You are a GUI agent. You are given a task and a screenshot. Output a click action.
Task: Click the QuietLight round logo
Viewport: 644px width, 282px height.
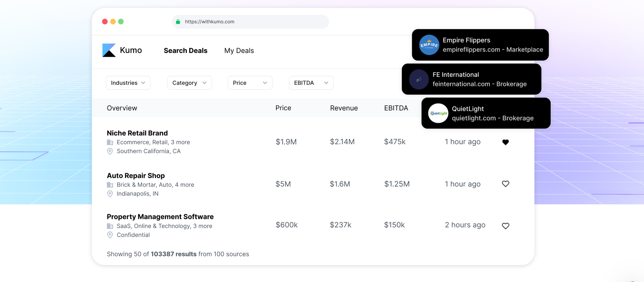point(438,113)
